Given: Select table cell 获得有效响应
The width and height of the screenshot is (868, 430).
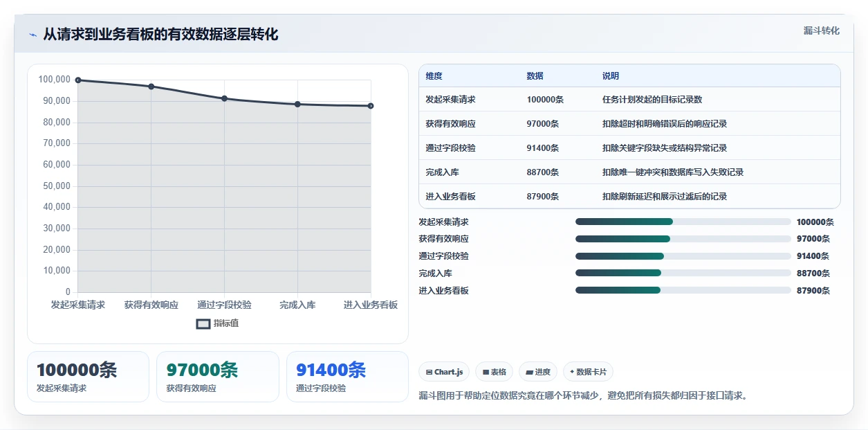Looking at the screenshot, I should (450, 124).
